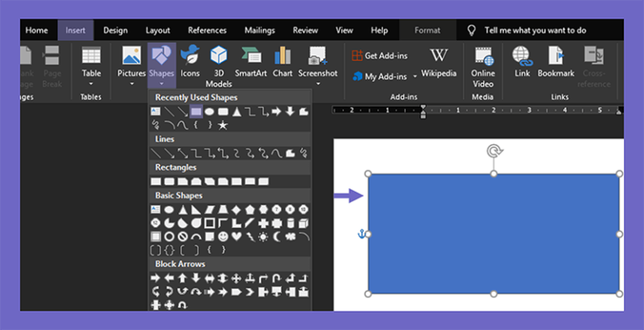Click the Tell me what you want field
Viewport: 644px width, 330px height.
tap(535, 30)
